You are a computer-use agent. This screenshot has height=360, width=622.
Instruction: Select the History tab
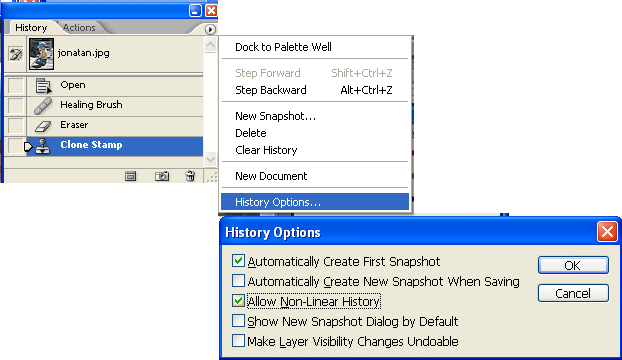pos(31,28)
